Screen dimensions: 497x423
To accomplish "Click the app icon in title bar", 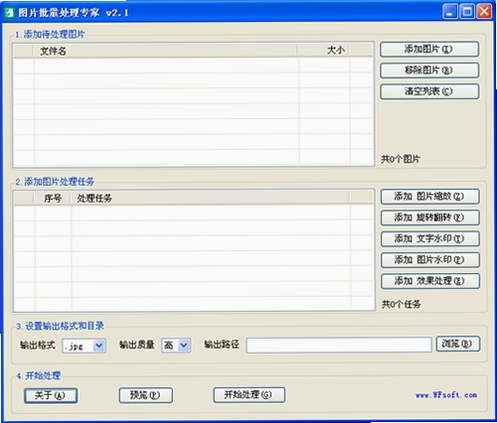I will pos(10,13).
